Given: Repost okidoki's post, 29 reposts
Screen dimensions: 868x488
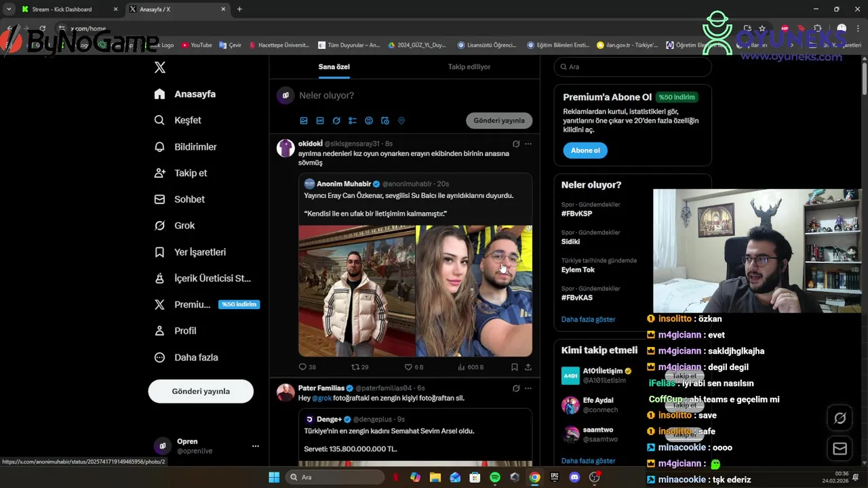Looking at the screenshot, I should 359,367.
